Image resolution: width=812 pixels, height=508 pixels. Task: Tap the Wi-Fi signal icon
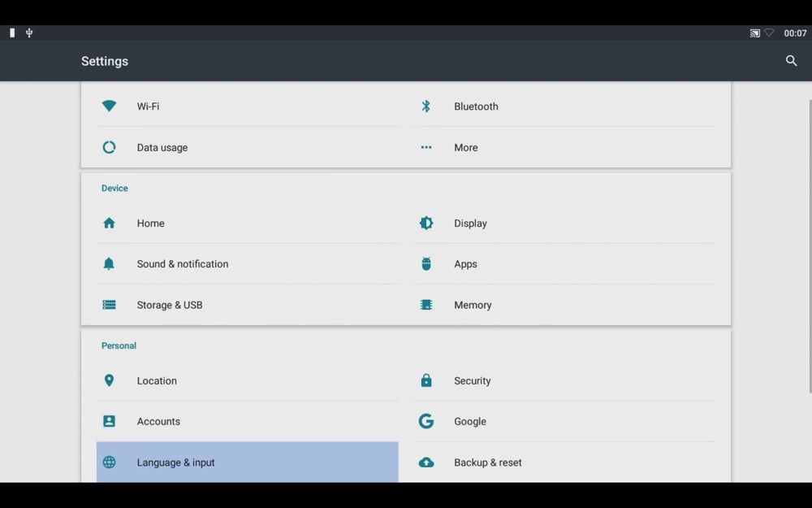pyautogui.click(x=109, y=106)
